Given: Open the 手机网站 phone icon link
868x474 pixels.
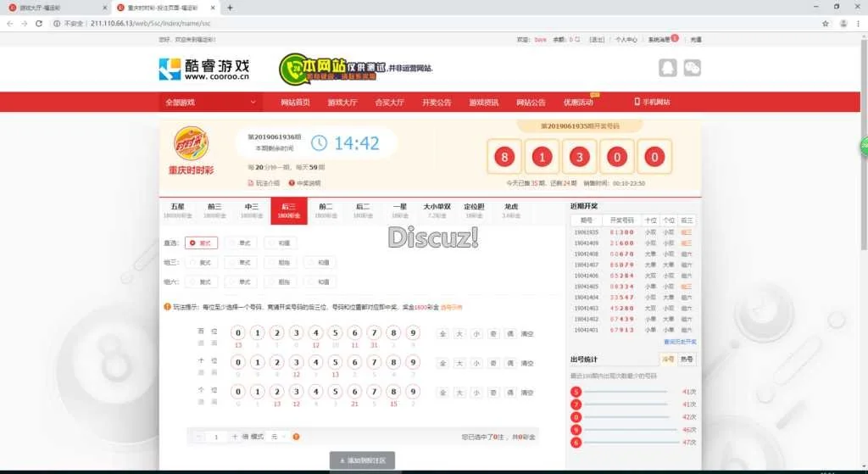Looking at the screenshot, I should pos(652,102).
